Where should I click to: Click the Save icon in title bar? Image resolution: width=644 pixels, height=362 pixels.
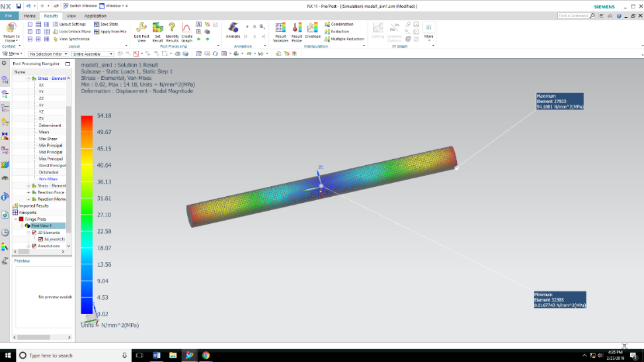[19, 6]
